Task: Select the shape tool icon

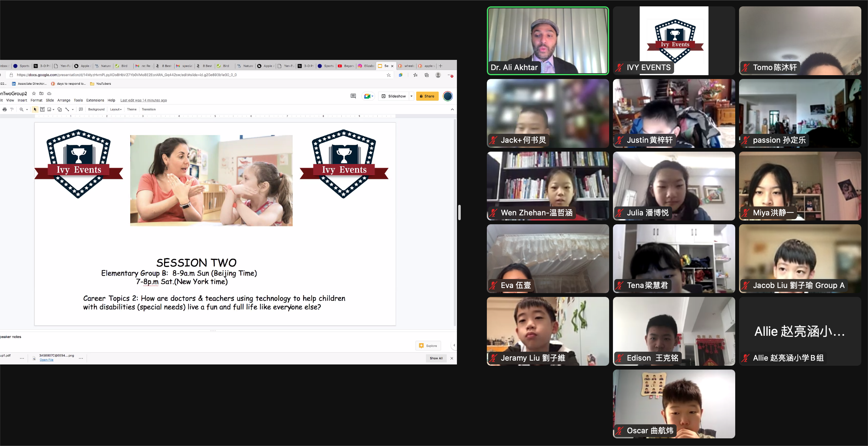Action: [x=60, y=110]
